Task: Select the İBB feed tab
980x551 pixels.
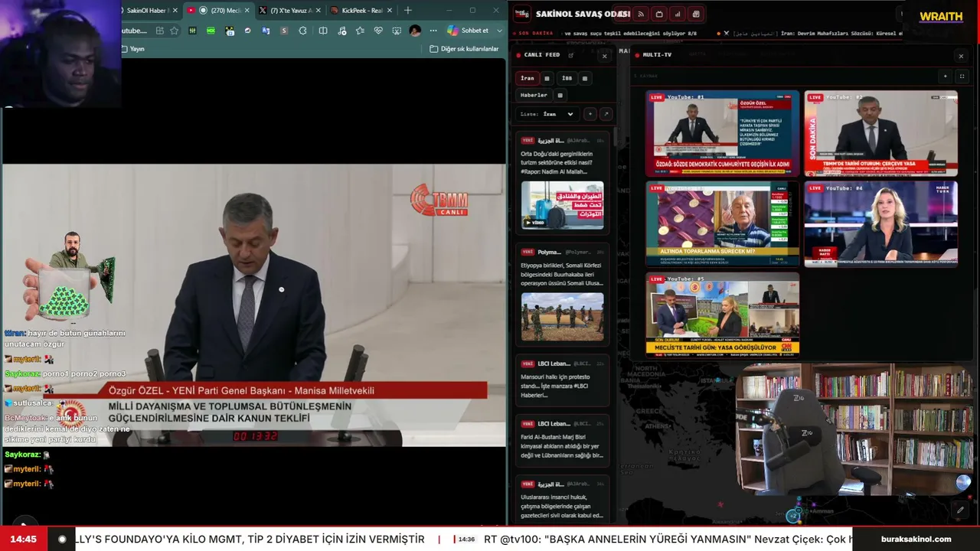Action: pyautogui.click(x=567, y=78)
